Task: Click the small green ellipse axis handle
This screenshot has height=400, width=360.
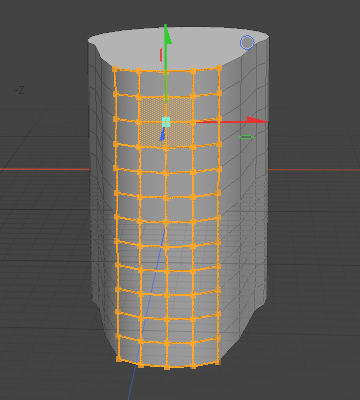Action: (247, 137)
